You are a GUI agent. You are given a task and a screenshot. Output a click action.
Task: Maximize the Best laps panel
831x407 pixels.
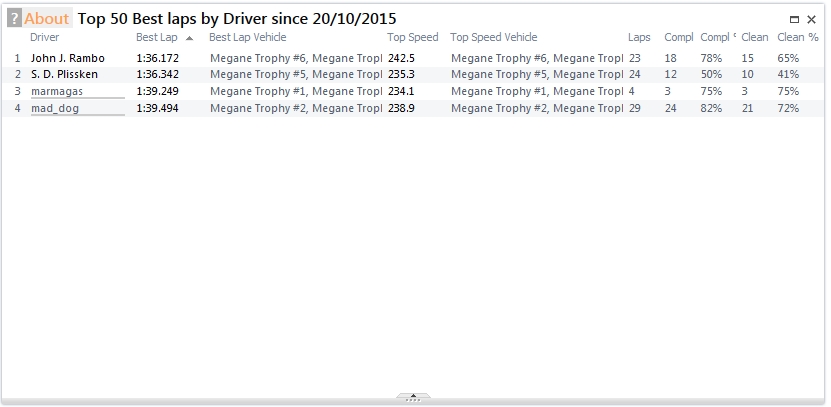pyautogui.click(x=794, y=20)
